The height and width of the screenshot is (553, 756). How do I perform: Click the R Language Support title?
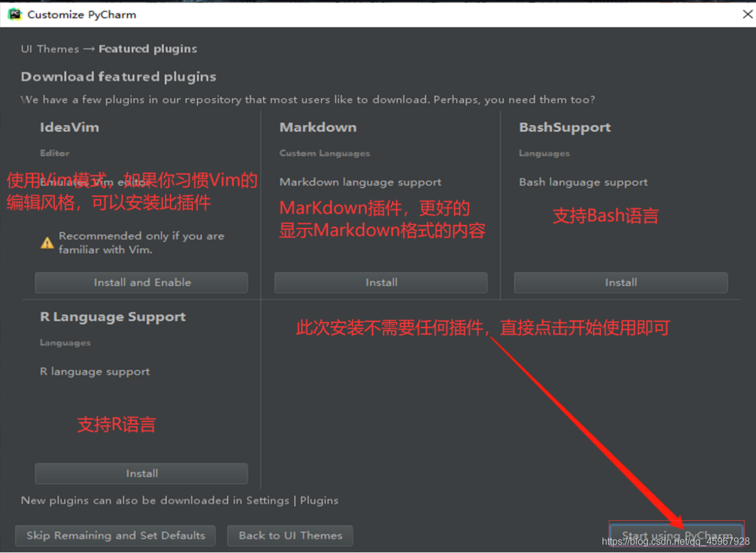pos(113,317)
